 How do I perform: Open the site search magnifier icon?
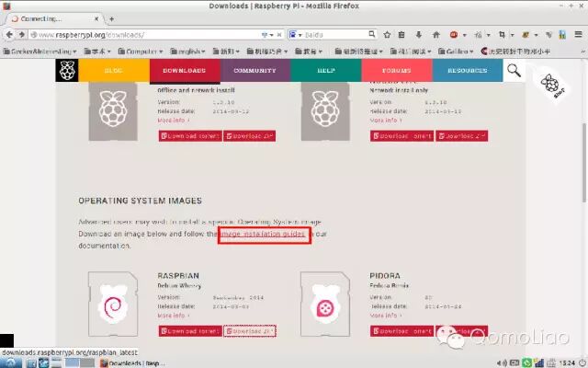(514, 70)
